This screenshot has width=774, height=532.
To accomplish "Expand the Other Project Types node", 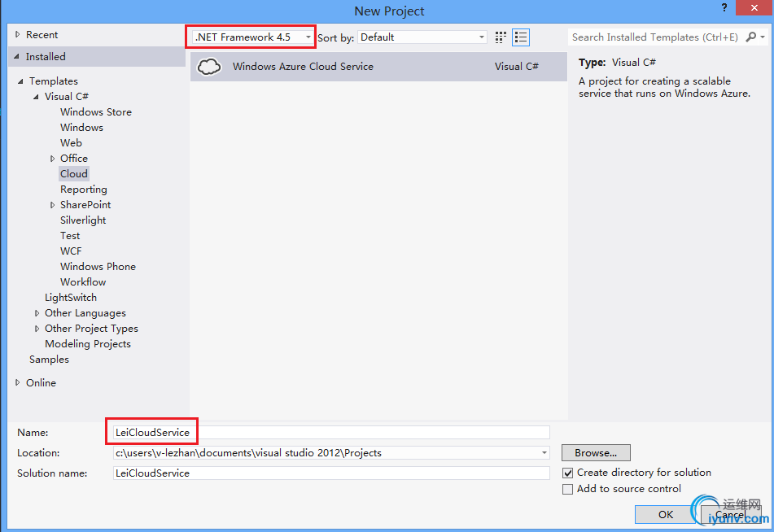I will [37, 328].
